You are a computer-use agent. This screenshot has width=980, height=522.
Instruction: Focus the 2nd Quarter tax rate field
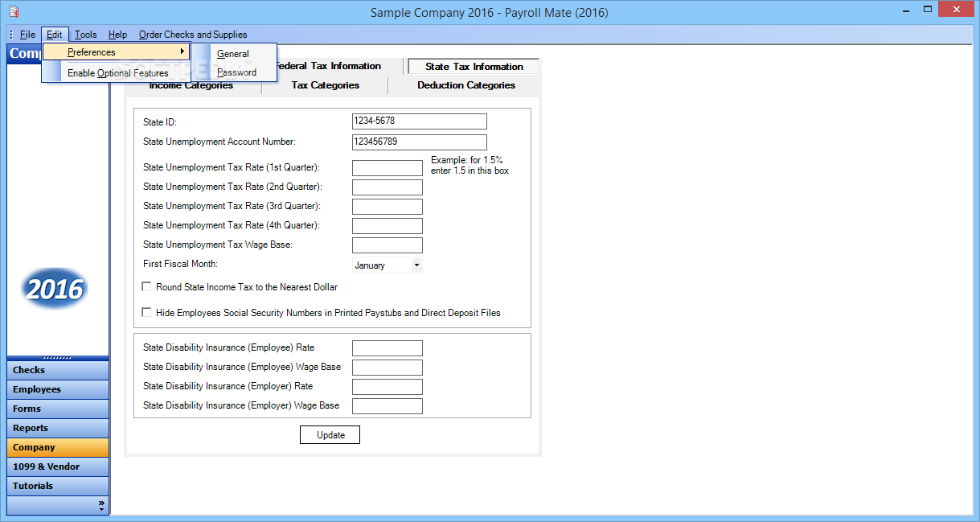point(387,187)
